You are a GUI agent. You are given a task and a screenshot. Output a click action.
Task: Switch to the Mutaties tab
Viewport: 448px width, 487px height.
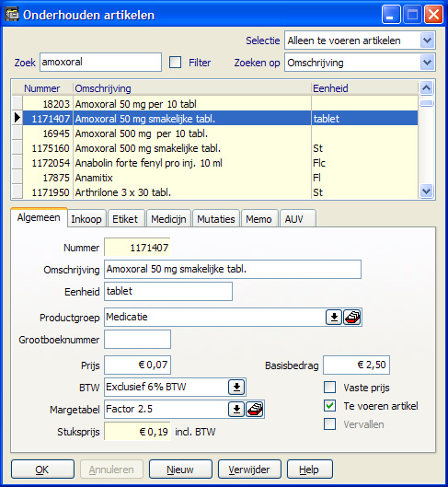(x=216, y=219)
